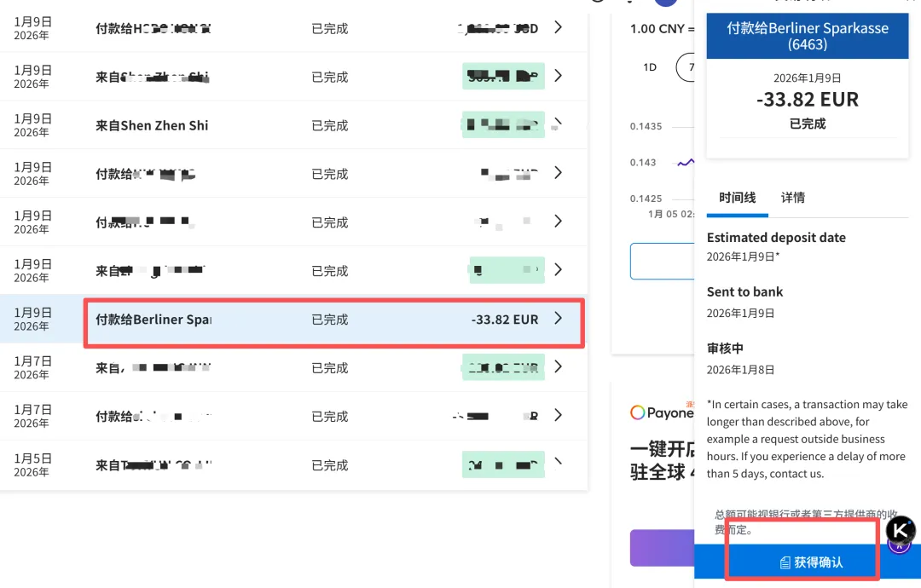Image resolution: width=921 pixels, height=588 pixels.
Task: Click the 付款给Berliner Sparkasse (6463) panel header
Action: point(808,36)
